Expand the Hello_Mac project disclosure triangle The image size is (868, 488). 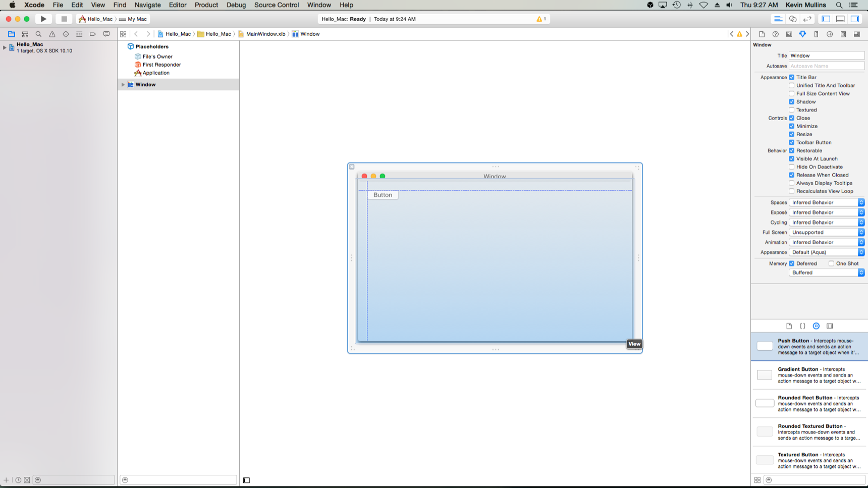(5, 47)
